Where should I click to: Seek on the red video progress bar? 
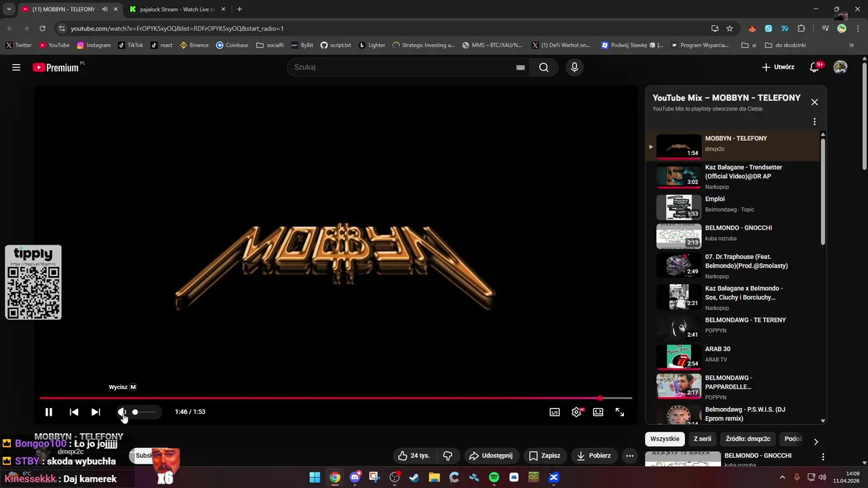tap(336, 398)
